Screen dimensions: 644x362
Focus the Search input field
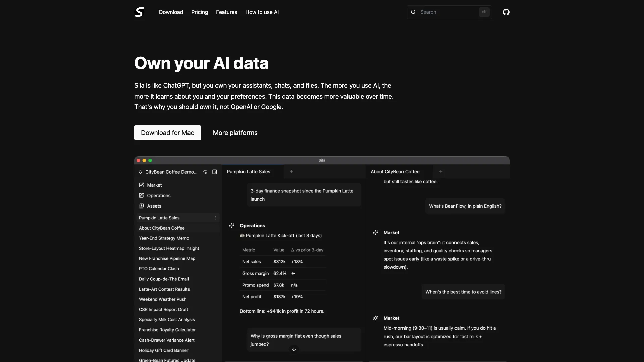(446, 12)
